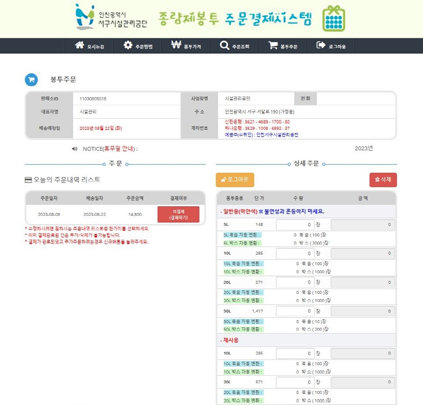The height and width of the screenshot is (405, 423).
Task: Click the general 50L quantity input field
Action: click(x=295, y=311)
